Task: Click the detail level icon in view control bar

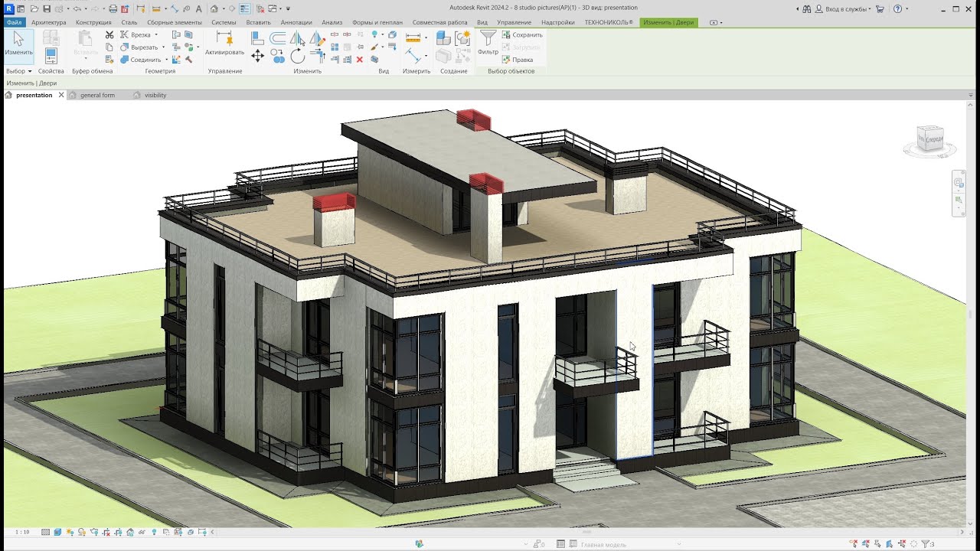Action: [45, 532]
